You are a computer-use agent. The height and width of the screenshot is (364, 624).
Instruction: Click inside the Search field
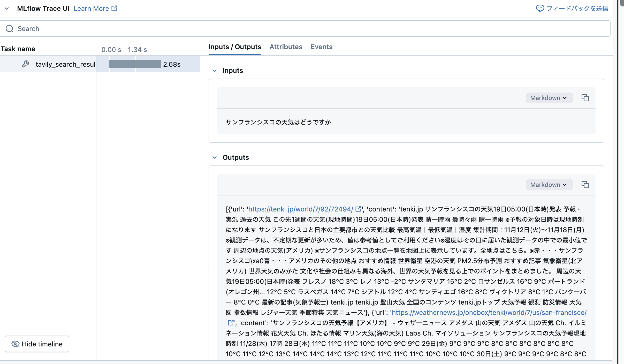click(155, 28)
